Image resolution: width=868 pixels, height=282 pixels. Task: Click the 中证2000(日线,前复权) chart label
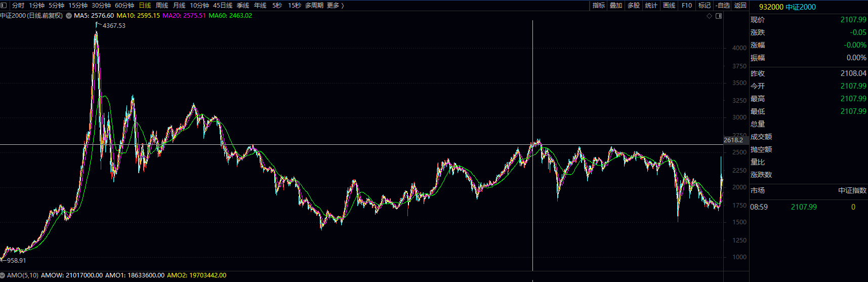coord(31,16)
